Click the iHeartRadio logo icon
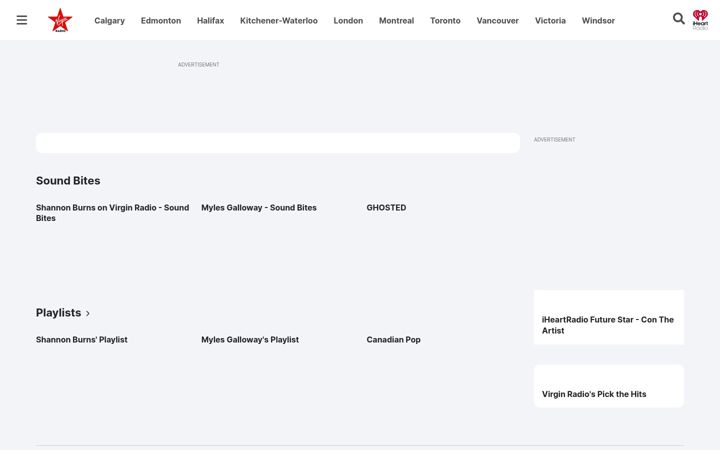 (x=700, y=20)
